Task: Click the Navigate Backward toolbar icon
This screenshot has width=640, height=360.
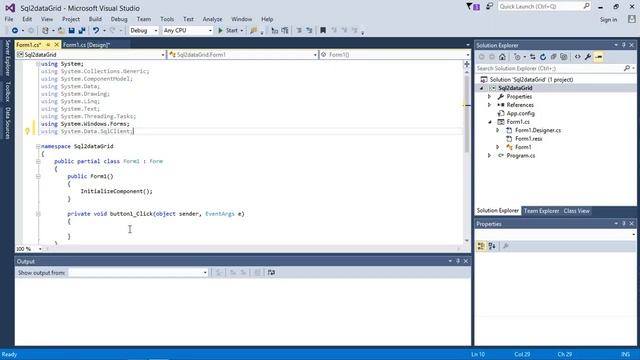Action: tap(15, 31)
